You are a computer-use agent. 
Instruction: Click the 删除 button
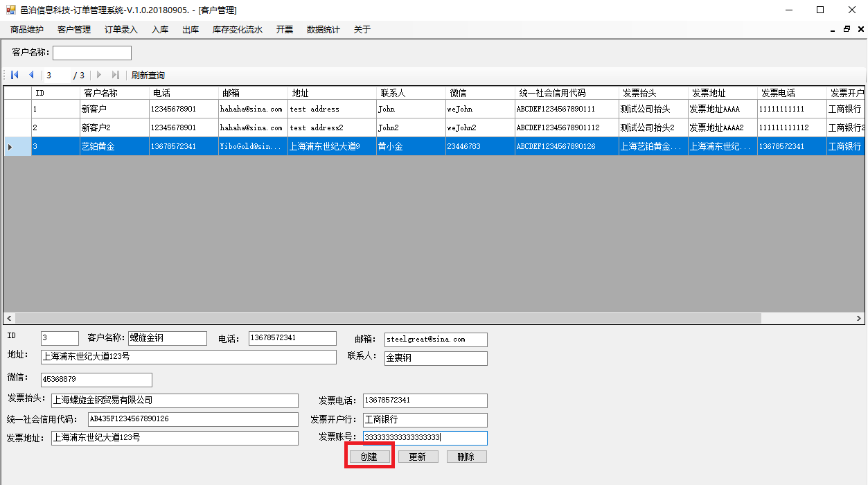pos(466,457)
